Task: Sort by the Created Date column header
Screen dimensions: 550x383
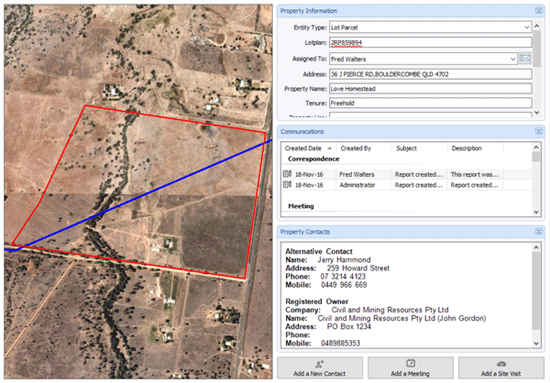Action: pyautogui.click(x=308, y=148)
